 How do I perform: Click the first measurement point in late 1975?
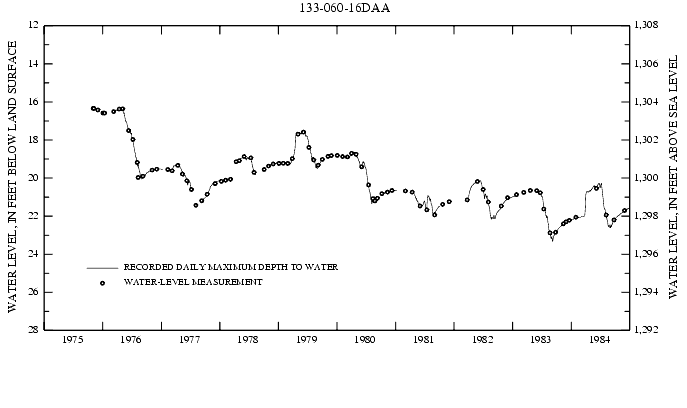pyautogui.click(x=93, y=108)
